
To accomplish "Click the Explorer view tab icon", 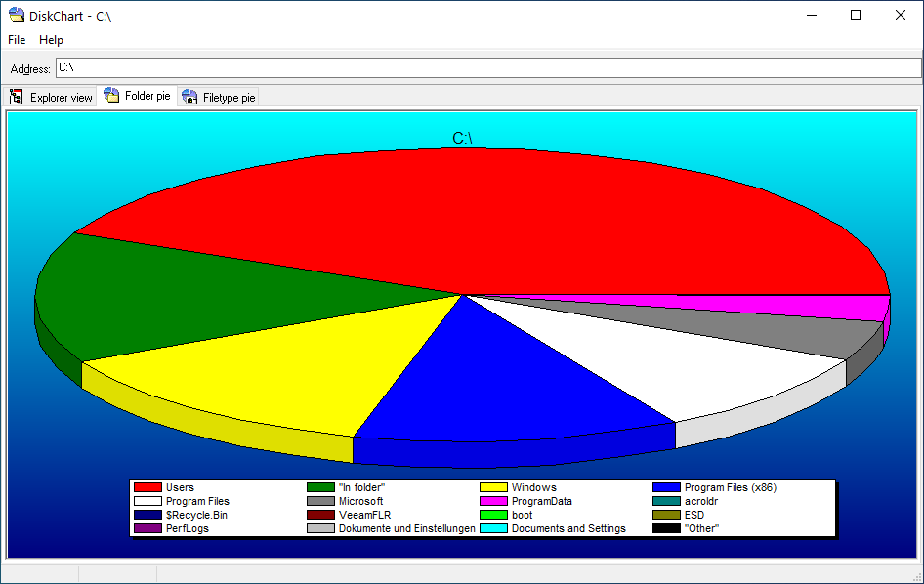I will point(16,97).
